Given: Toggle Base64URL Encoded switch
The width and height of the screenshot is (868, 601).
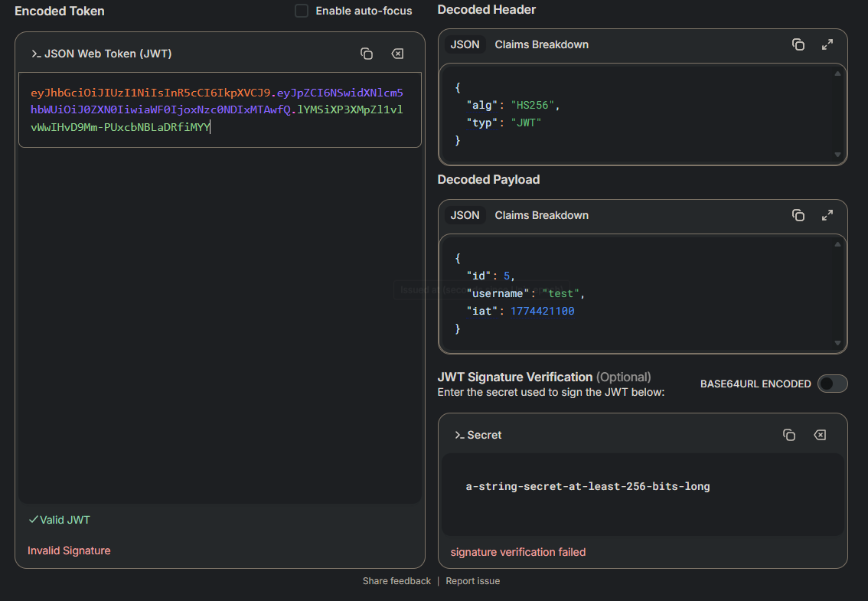Looking at the screenshot, I should point(833,384).
